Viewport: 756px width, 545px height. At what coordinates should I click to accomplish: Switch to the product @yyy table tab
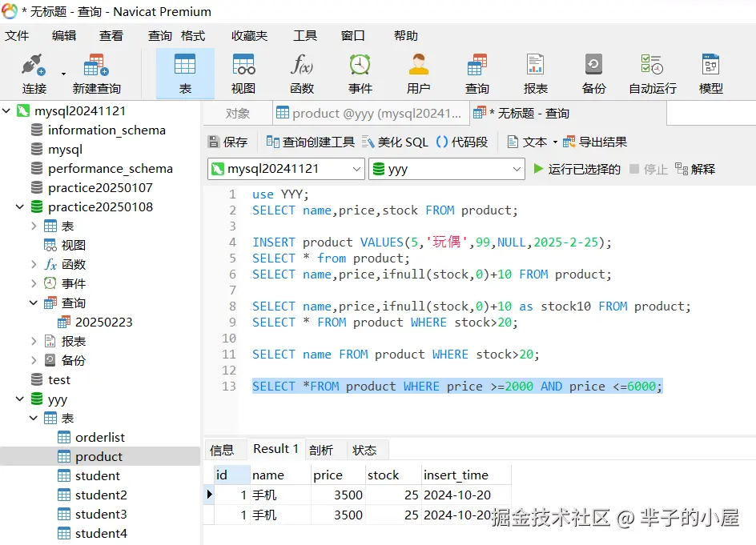coord(370,113)
